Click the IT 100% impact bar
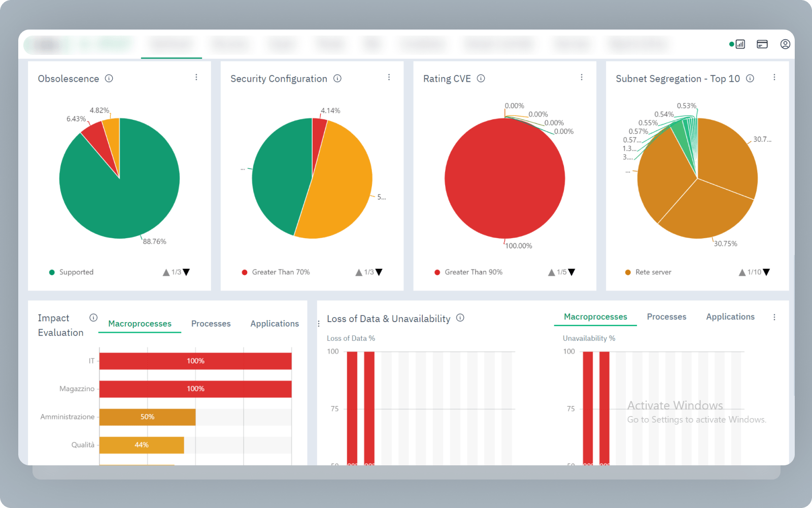812x508 pixels. coord(195,361)
